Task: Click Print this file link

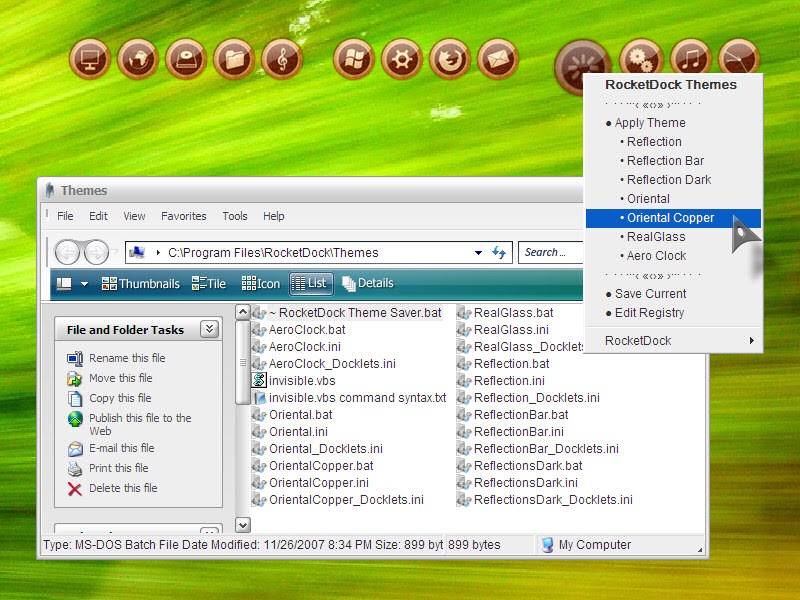Action: (118, 468)
